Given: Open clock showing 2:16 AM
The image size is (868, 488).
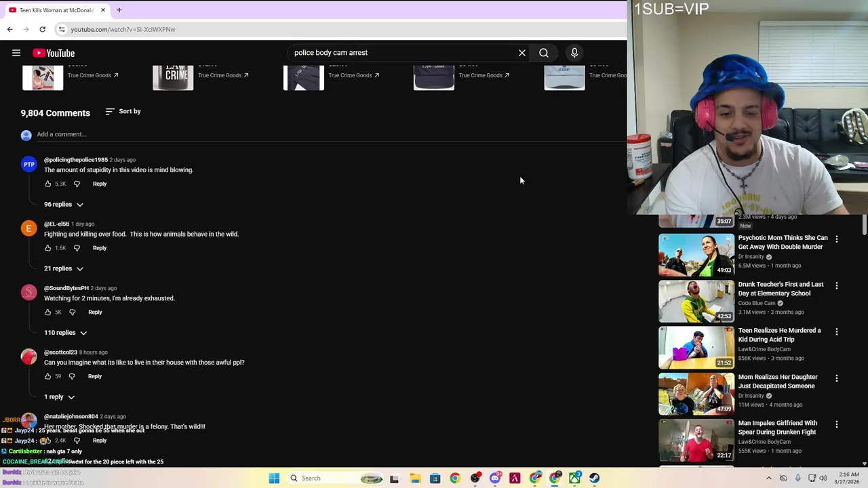Looking at the screenshot, I should tap(847, 478).
